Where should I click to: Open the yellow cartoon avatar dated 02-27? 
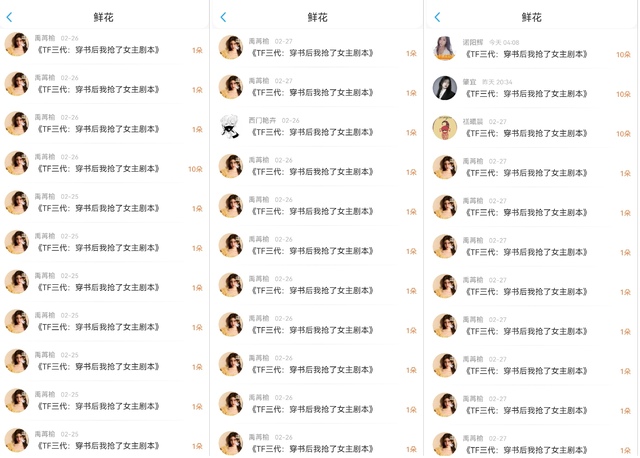444,127
